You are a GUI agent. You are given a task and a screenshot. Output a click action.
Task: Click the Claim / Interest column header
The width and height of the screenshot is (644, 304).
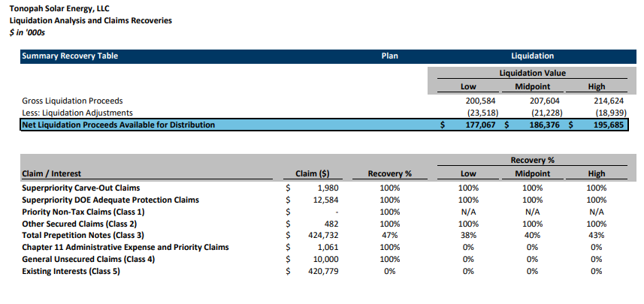(x=52, y=174)
